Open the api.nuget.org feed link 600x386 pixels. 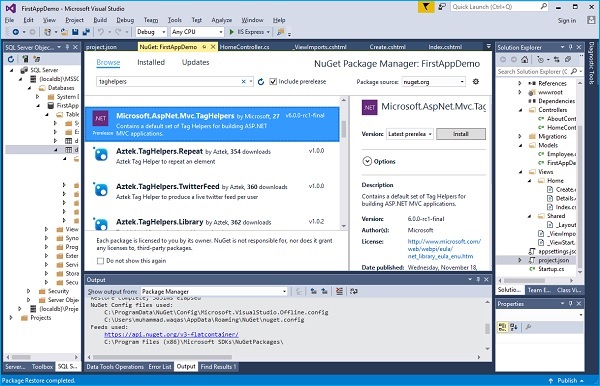[x=171, y=334]
